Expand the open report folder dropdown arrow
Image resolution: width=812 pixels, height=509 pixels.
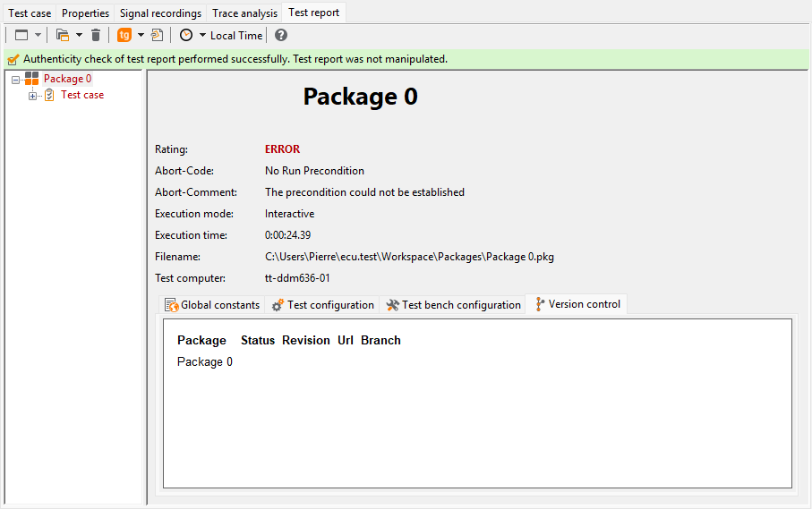click(80, 35)
